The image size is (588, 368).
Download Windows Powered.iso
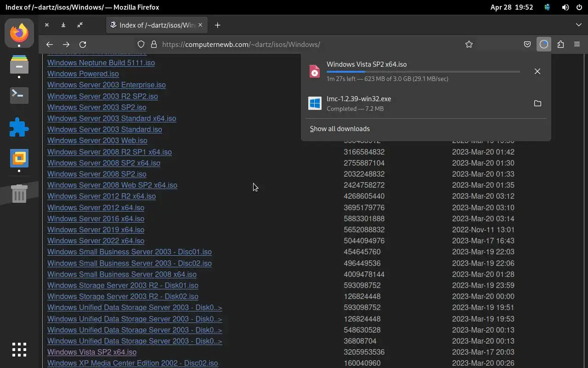83,74
